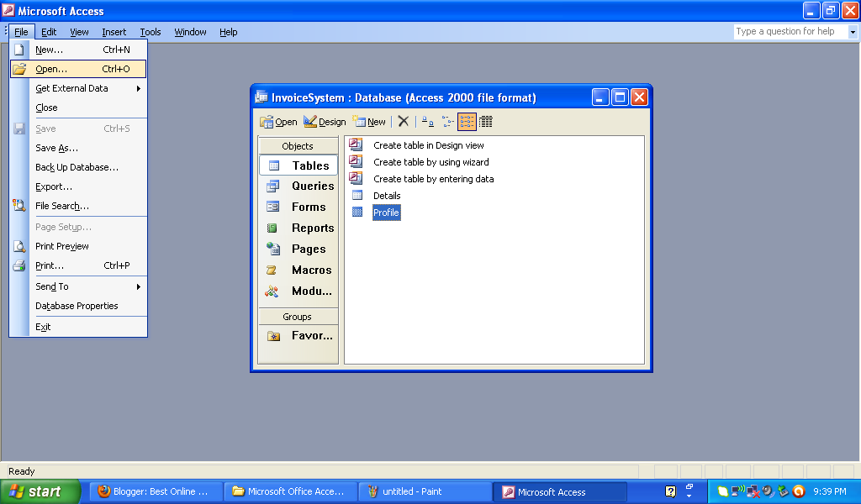Viewport: 861px width, 504px height.
Task: Minimize the InvoiceSystem database window
Action: (x=600, y=97)
